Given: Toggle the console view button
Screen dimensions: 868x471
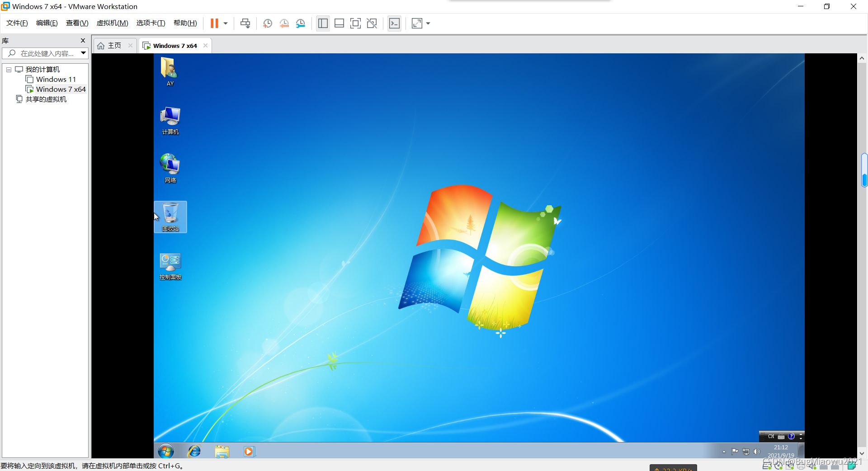Looking at the screenshot, I should point(394,23).
